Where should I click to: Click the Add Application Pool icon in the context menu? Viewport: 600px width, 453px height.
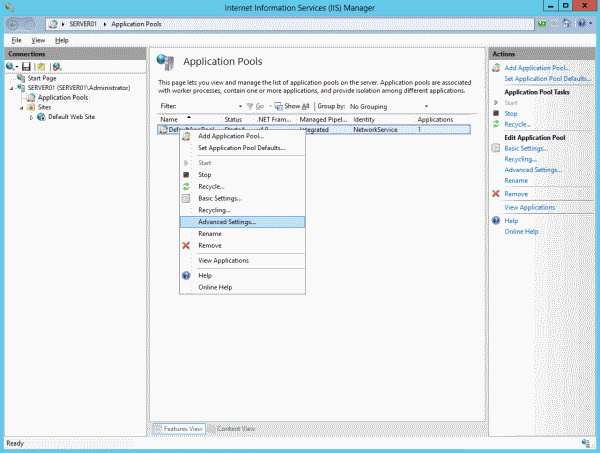click(x=186, y=136)
